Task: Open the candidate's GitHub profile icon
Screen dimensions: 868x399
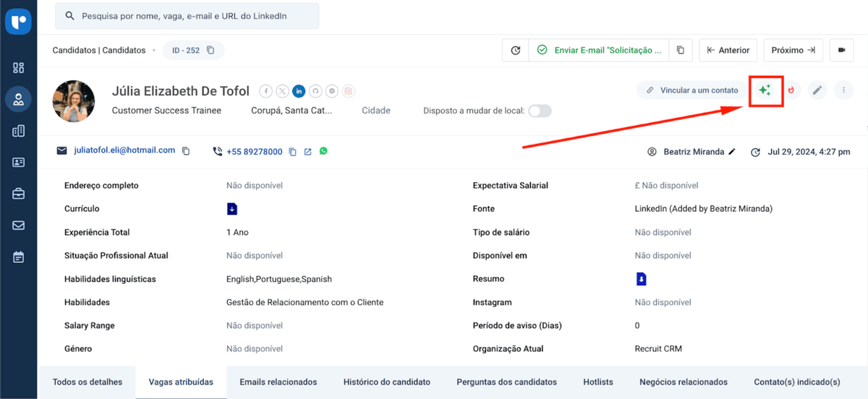Action: pos(315,91)
